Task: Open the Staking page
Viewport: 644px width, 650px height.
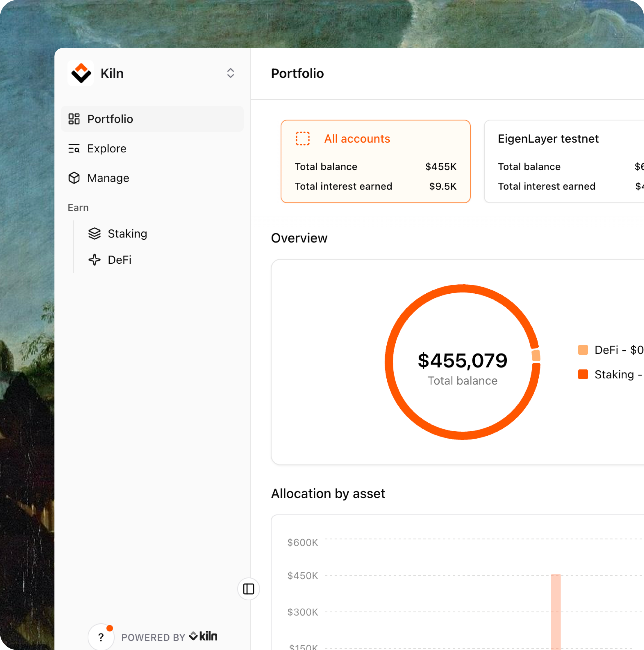Action: pos(127,233)
